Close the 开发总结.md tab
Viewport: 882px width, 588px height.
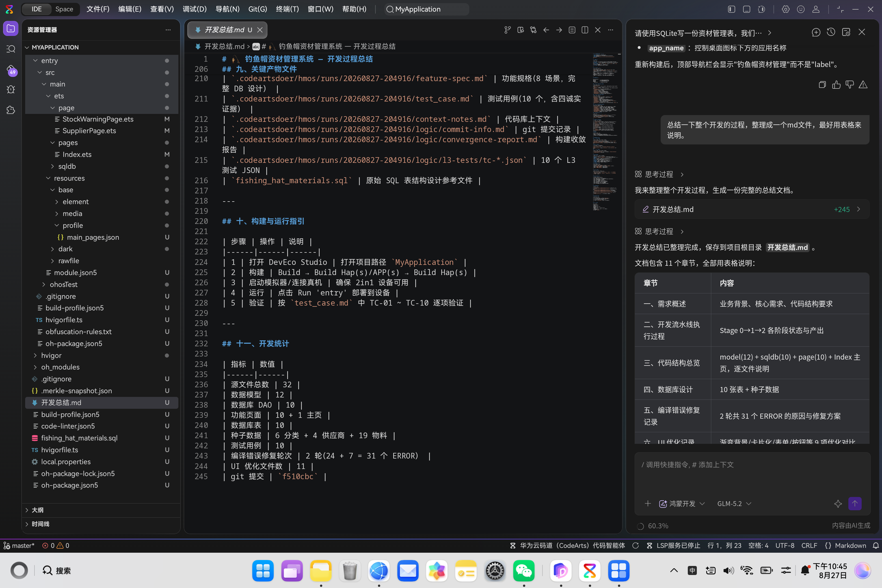260,30
